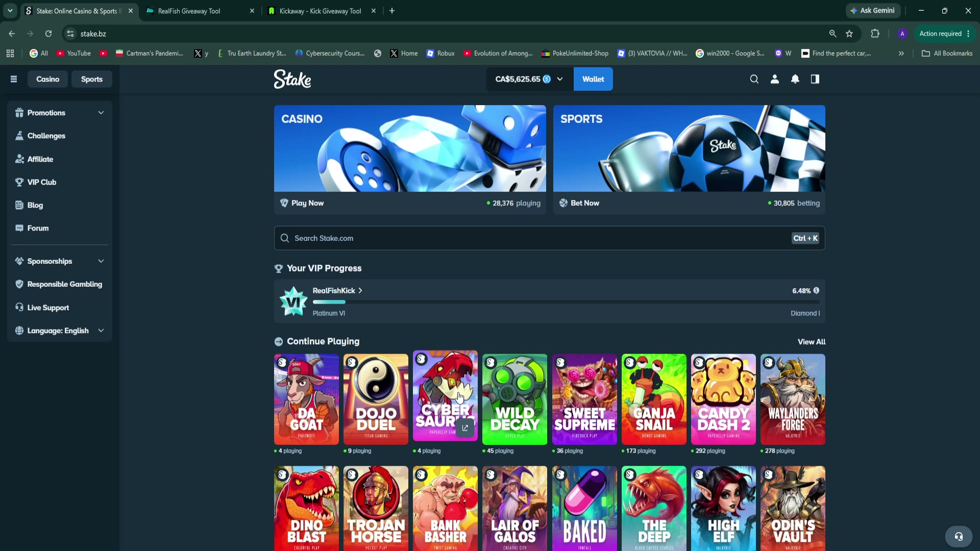Switch to the Sports tab
Image resolution: width=980 pixels, height=551 pixels.
click(92, 79)
